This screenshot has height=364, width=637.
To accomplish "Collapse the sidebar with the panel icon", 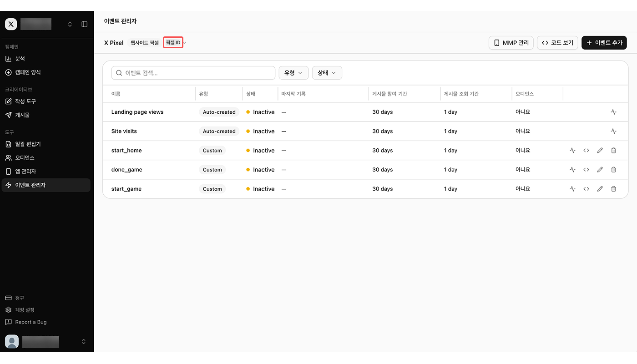I will point(84,24).
